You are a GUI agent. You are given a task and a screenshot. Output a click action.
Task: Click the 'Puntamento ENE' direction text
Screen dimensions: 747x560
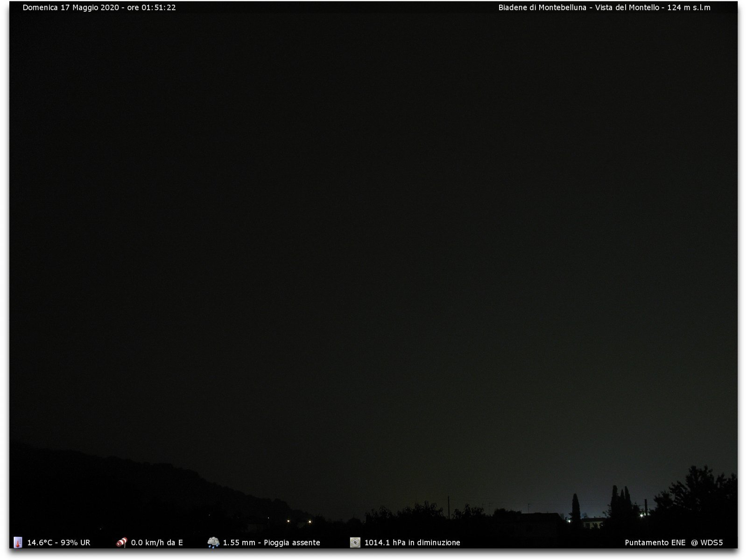pyautogui.click(x=655, y=543)
